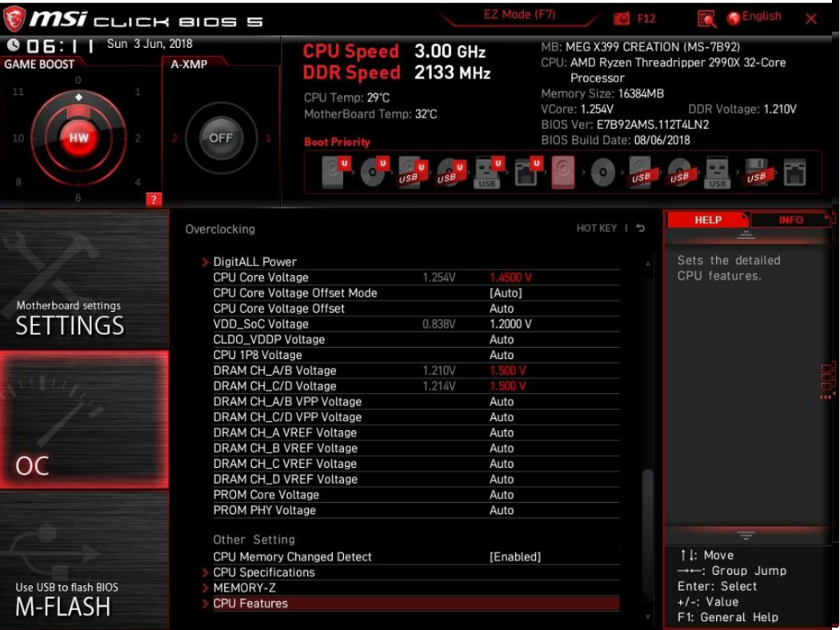Viewport: 840px width, 630px height.
Task: Open the SETTINGS motherboard section
Action: 84,280
